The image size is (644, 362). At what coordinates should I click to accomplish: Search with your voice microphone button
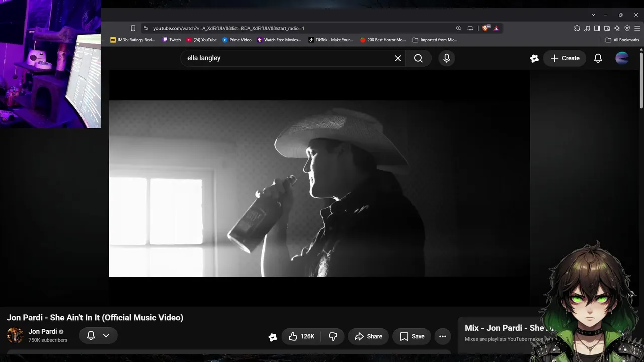coord(446,58)
